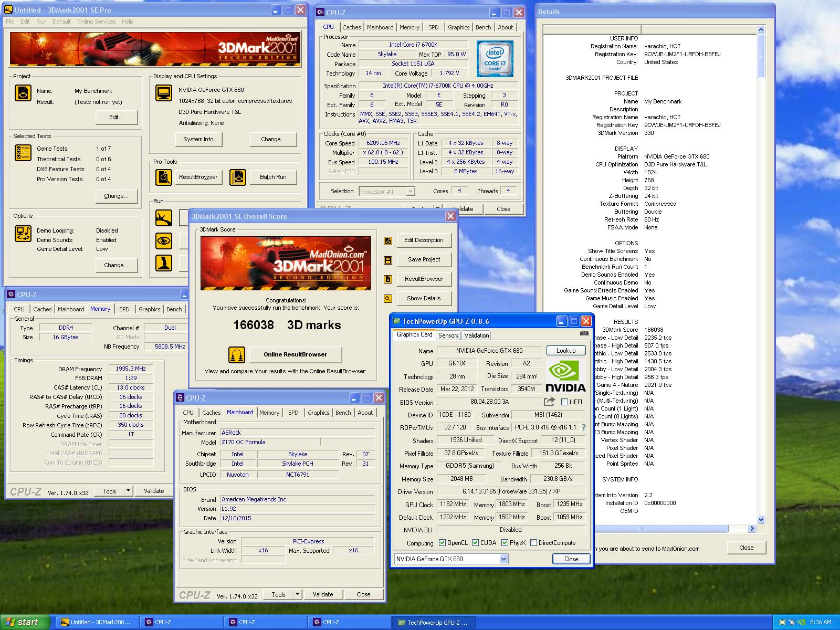Switch to About tab in top CPU-Z window
The image size is (840, 630).
tap(506, 27)
